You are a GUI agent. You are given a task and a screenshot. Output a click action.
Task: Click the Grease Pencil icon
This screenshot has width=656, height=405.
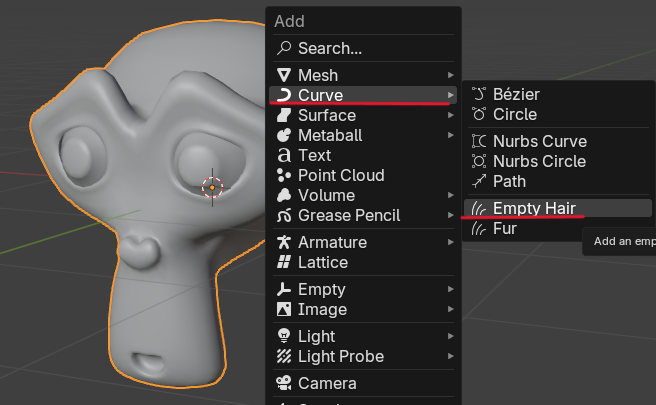[284, 215]
